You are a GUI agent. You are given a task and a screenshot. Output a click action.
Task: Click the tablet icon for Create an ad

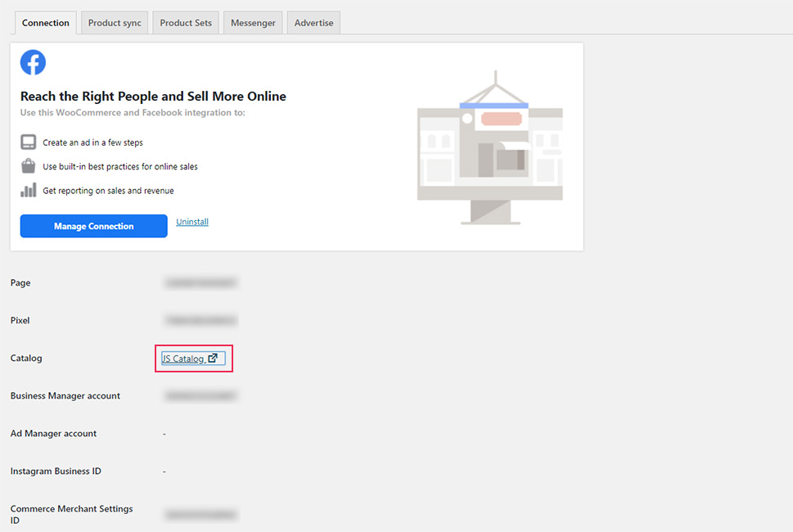(x=29, y=142)
